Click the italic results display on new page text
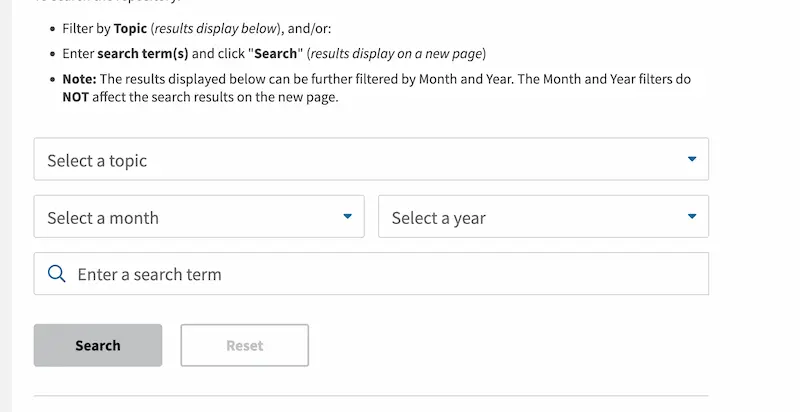Image resolution: width=800 pixels, height=412 pixels. tap(396, 54)
